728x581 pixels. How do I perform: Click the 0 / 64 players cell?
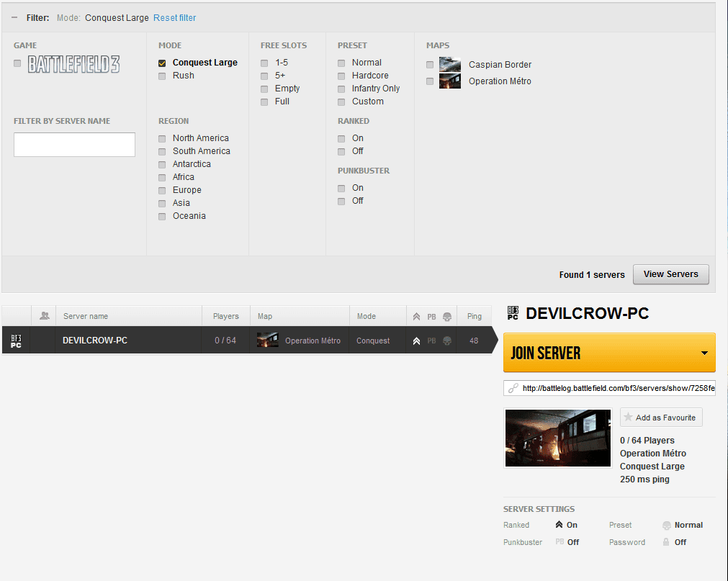[225, 340]
